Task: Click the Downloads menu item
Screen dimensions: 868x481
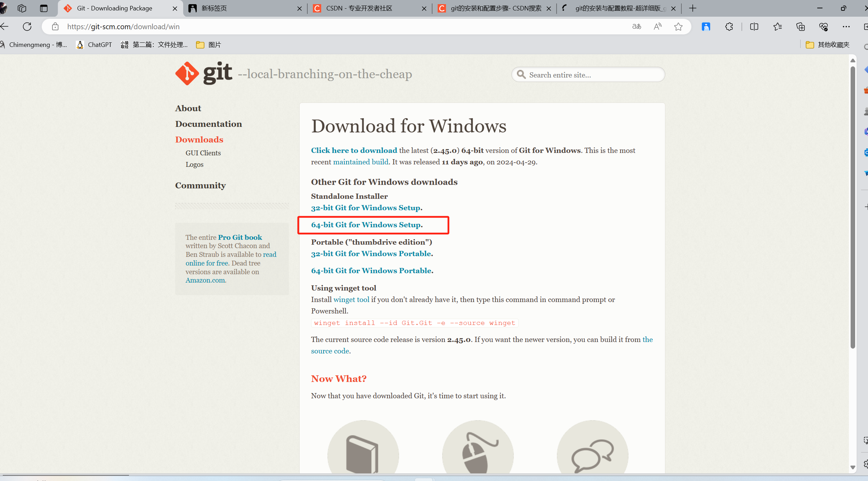Action: (x=199, y=139)
